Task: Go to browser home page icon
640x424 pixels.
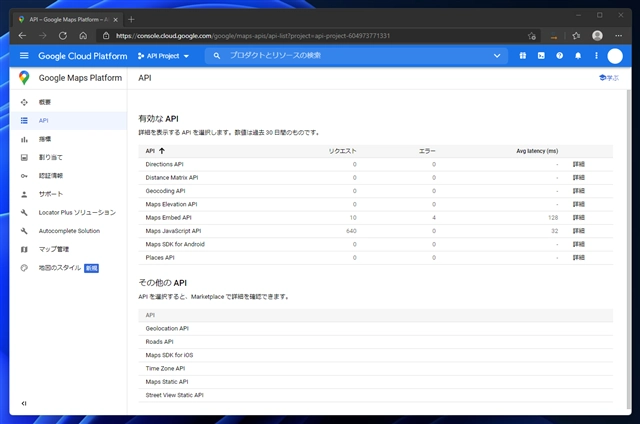Action: (x=83, y=36)
